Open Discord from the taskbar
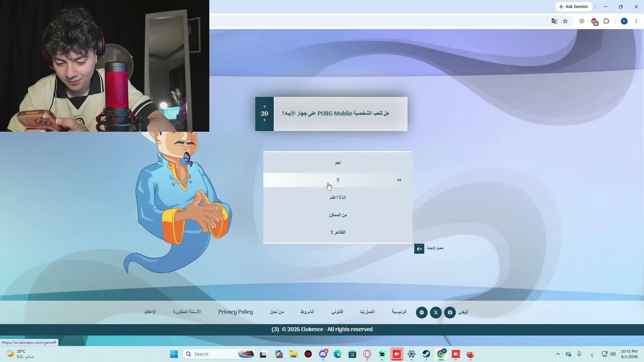Viewport: 644px width, 362px height. (x=323, y=354)
